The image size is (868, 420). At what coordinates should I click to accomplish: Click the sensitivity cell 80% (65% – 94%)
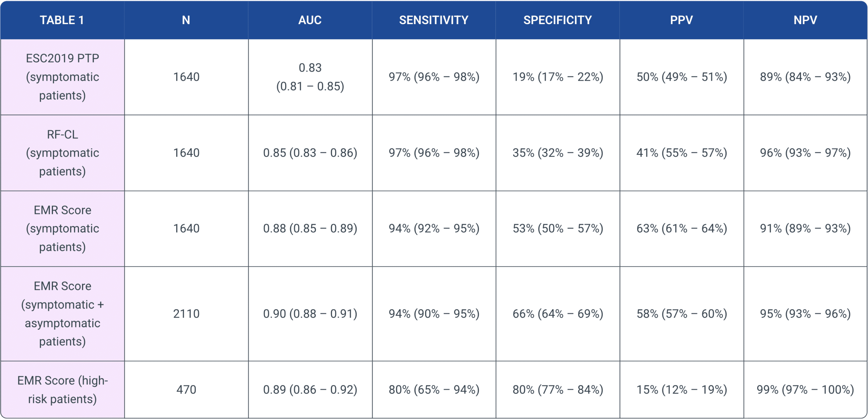click(434, 390)
